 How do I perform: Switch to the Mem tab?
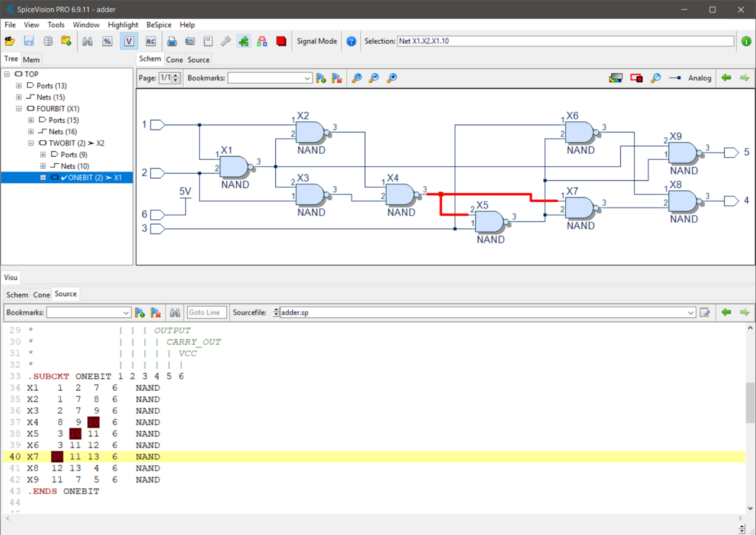coord(31,60)
